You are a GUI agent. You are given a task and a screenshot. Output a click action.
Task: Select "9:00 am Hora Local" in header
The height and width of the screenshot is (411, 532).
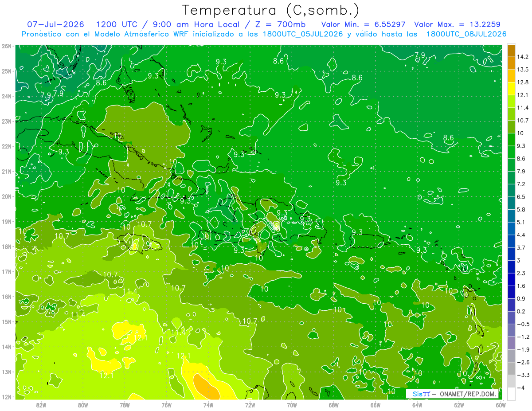click(197, 24)
